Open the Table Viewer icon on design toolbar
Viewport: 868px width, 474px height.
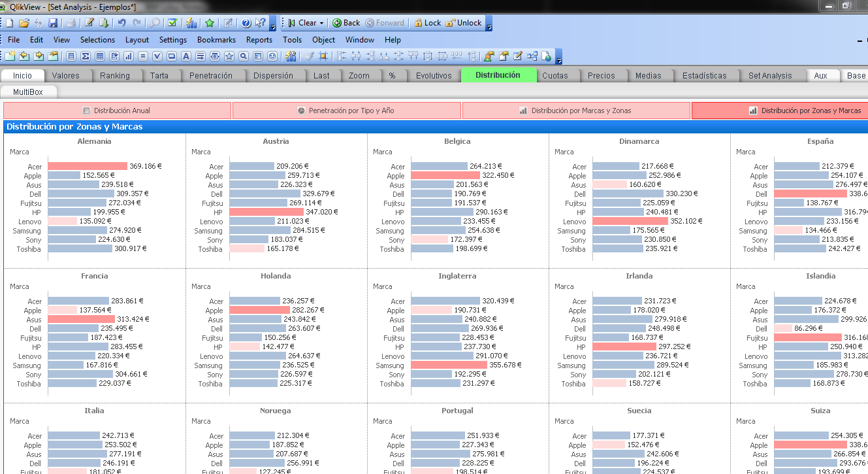[532, 56]
